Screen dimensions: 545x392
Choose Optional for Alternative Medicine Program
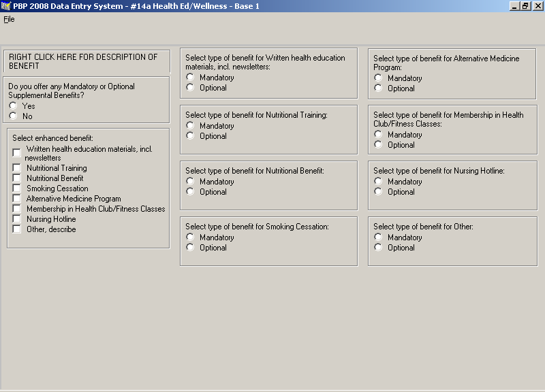tap(378, 88)
